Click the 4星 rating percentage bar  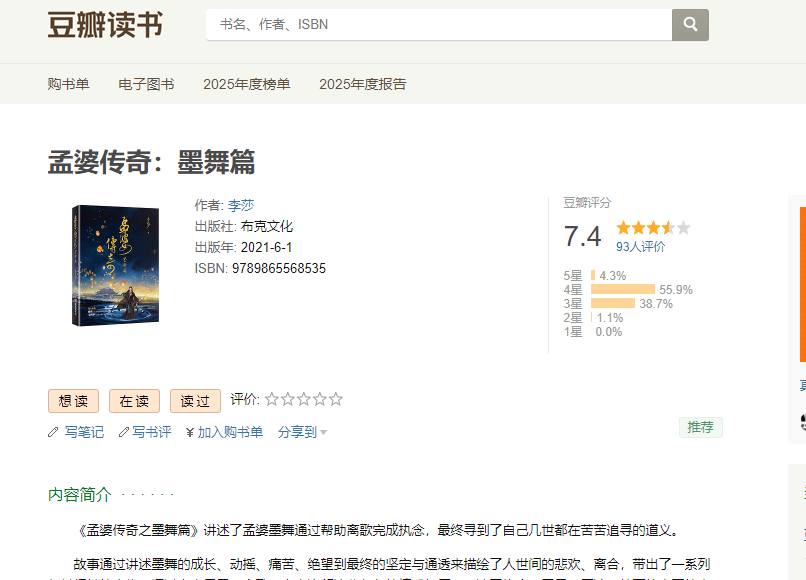pyautogui.click(x=622, y=290)
